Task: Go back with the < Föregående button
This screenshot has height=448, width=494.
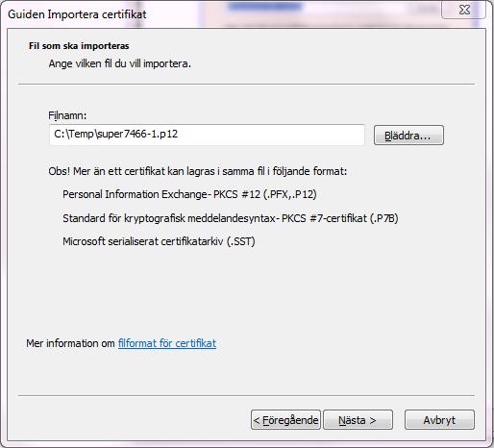Action: click(x=285, y=419)
